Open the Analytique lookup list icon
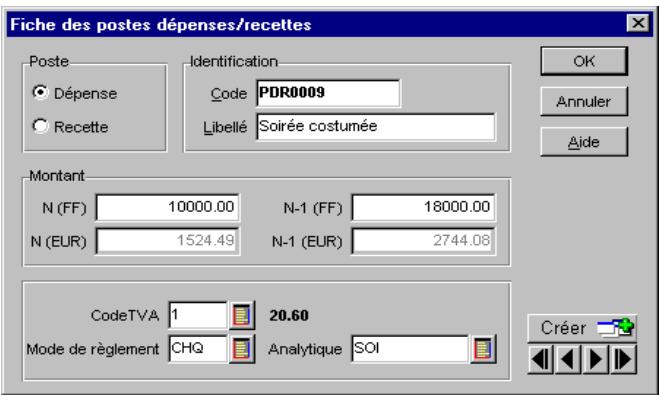The image size is (659, 395). 483,349
